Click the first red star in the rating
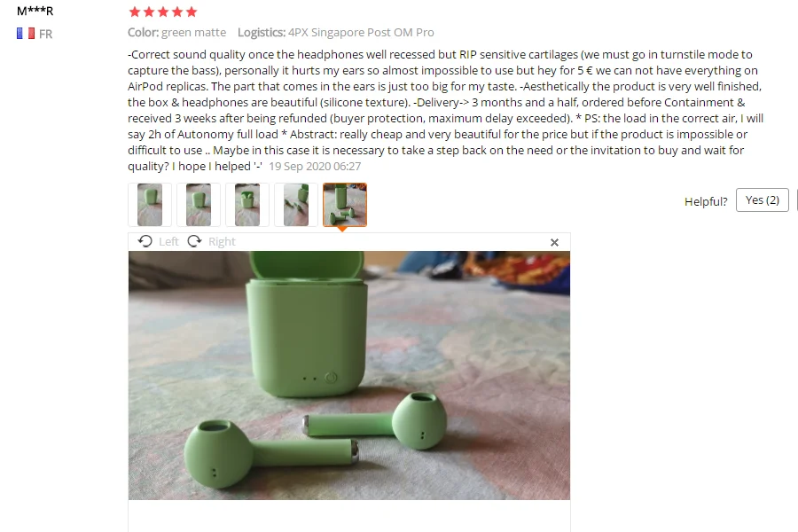The height and width of the screenshot is (532, 798). point(135,12)
